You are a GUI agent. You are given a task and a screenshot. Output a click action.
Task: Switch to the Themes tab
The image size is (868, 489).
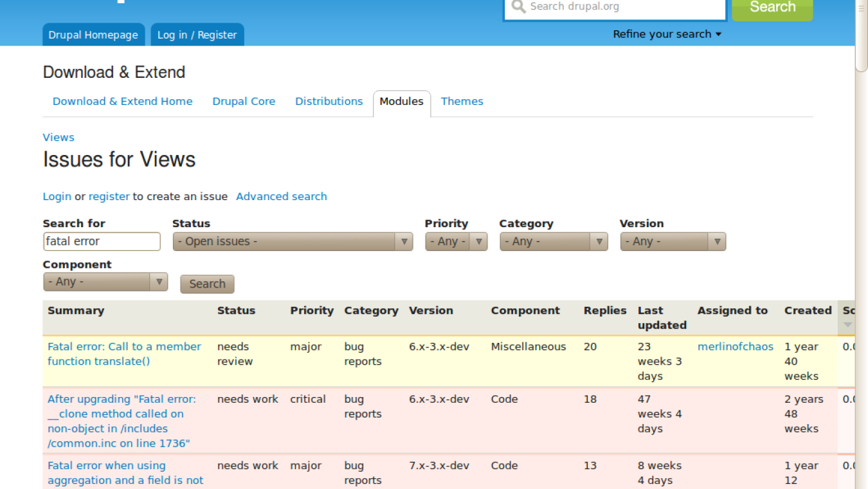[x=462, y=101]
